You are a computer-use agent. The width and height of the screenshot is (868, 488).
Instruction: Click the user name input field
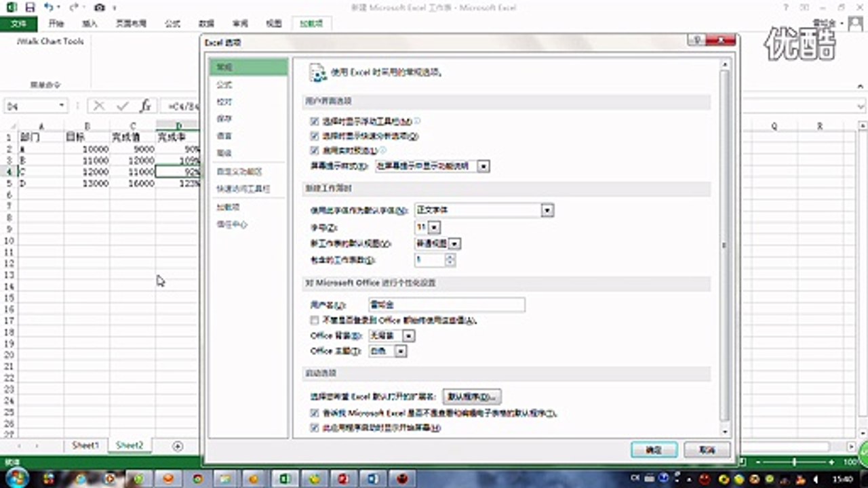coord(447,305)
